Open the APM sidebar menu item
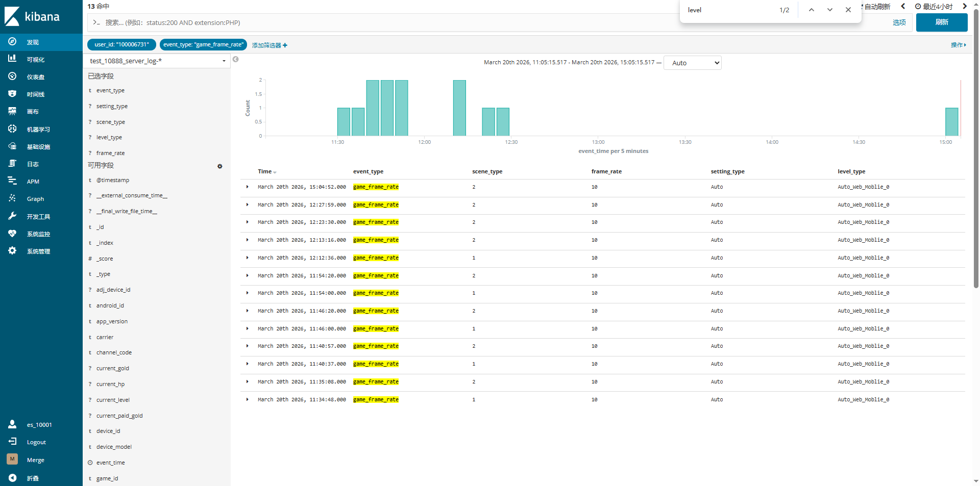980x486 pixels. (33, 182)
